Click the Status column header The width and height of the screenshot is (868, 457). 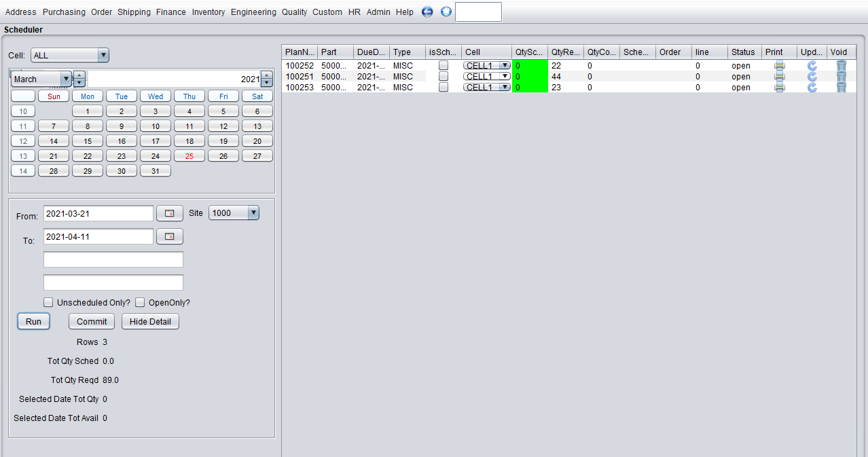point(744,52)
